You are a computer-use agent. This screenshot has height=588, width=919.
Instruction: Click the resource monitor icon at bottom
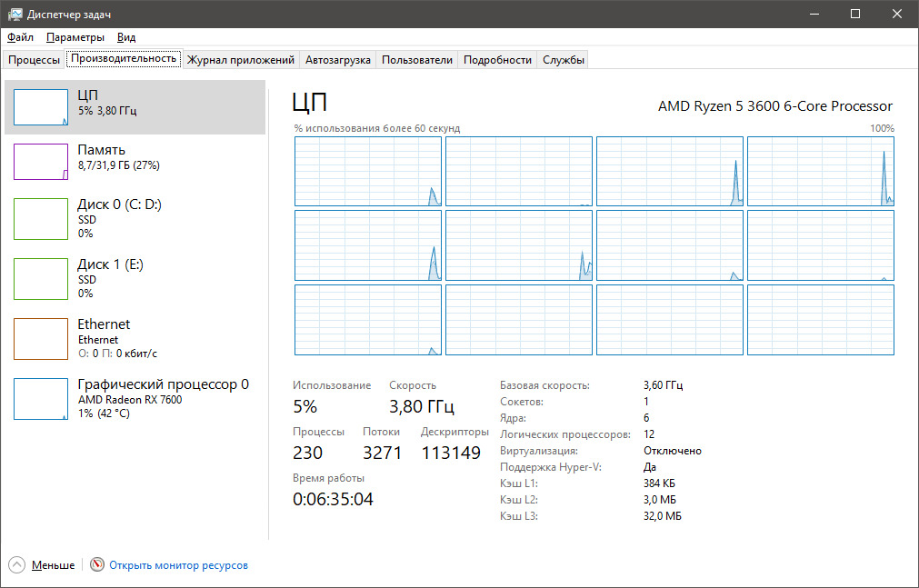pos(97,565)
